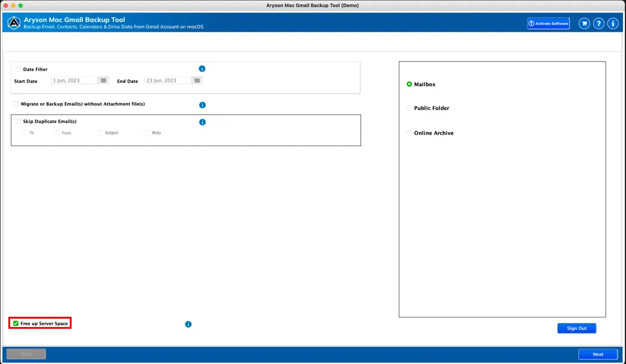The width and height of the screenshot is (626, 364).
Task: Show info for Skip Duplicate Emails
Action: [202, 122]
